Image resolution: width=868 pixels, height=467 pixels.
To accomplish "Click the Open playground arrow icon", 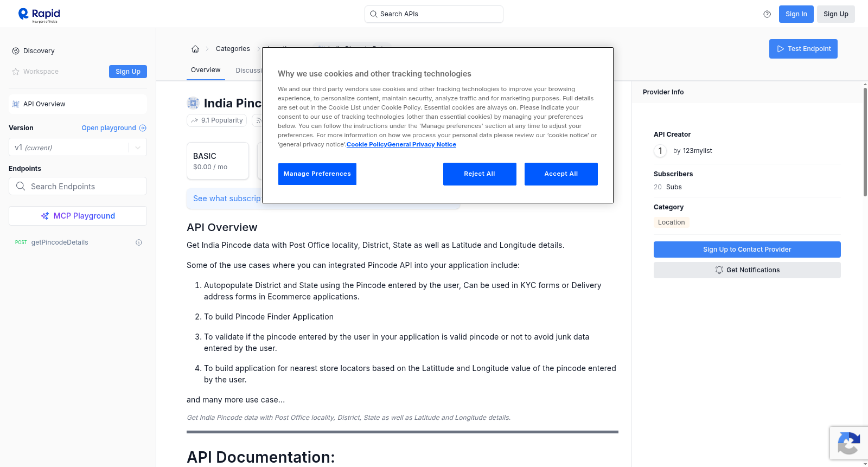I will [x=143, y=128].
